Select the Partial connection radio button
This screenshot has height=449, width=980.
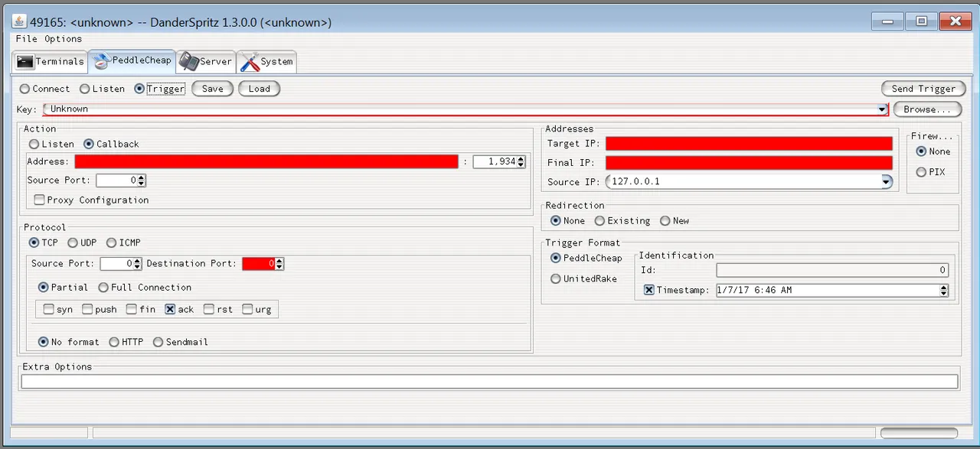44,287
